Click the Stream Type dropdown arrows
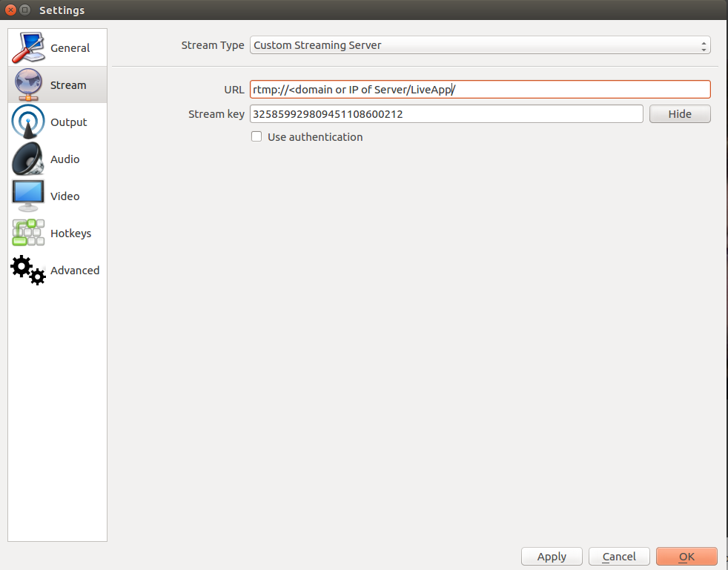Image resolution: width=728 pixels, height=570 pixels. point(704,45)
